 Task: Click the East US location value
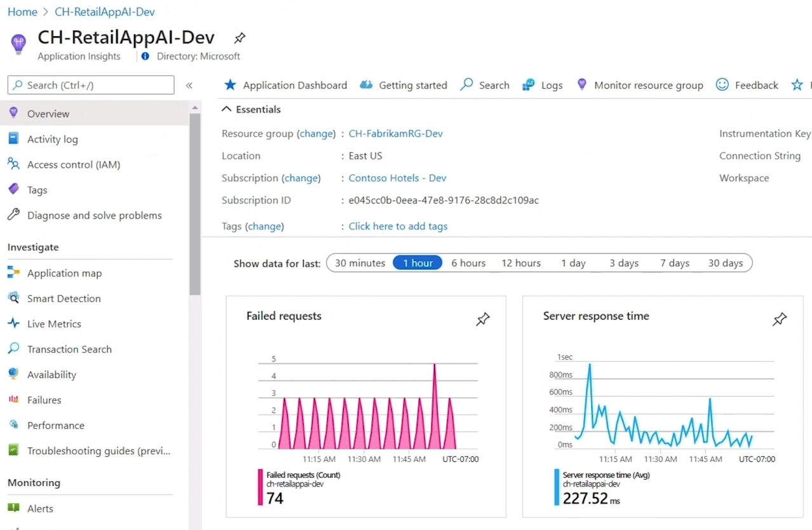tap(365, 156)
